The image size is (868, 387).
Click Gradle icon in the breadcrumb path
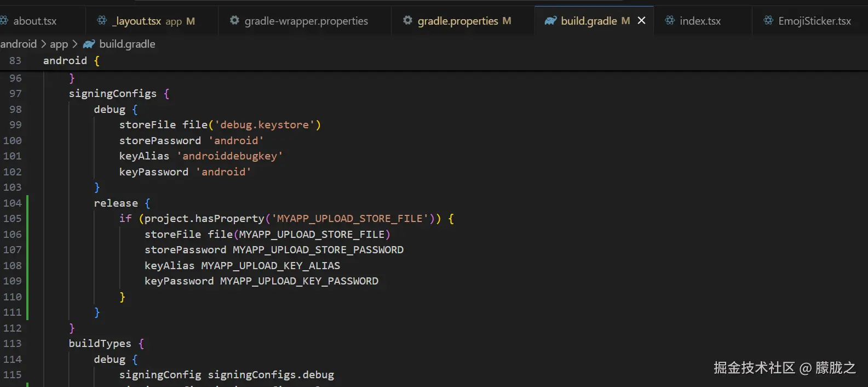tap(89, 44)
